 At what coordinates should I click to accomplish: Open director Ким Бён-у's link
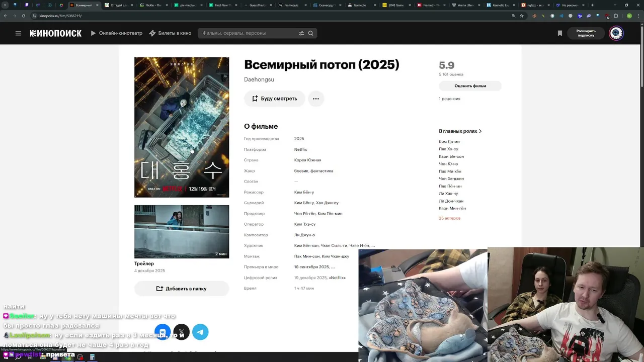[x=304, y=192]
